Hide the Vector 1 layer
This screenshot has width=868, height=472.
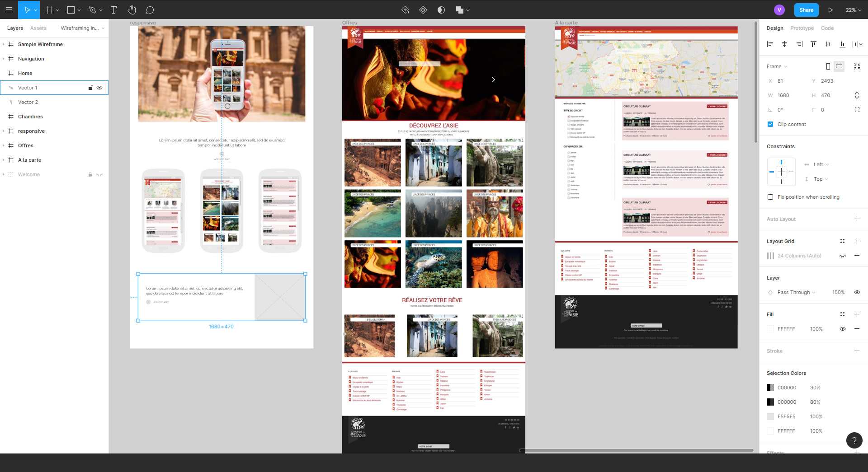point(99,88)
